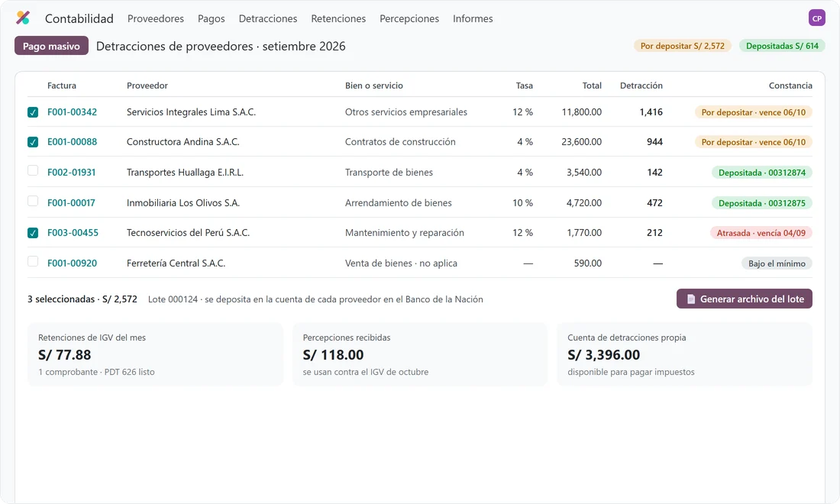Click Generar archivo del lote button
Screen dimensions: 840x504
click(744, 299)
